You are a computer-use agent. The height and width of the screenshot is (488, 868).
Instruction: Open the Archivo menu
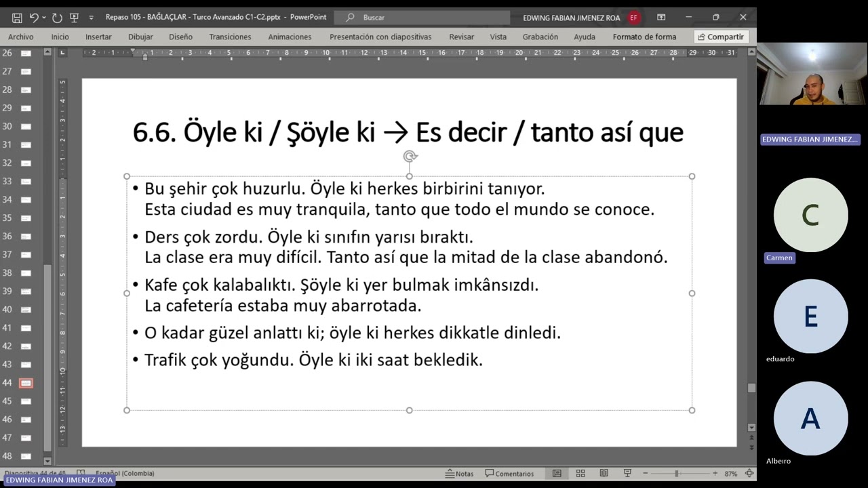[x=20, y=37]
